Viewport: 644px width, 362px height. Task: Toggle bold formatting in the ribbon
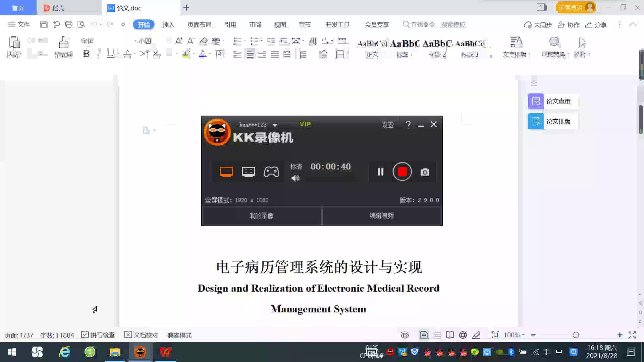coord(86,54)
